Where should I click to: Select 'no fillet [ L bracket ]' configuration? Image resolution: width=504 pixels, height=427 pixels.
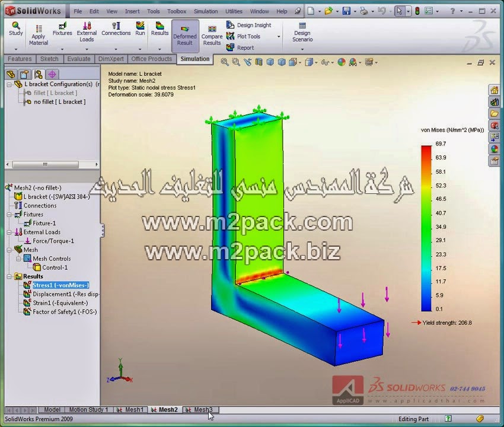(59, 102)
